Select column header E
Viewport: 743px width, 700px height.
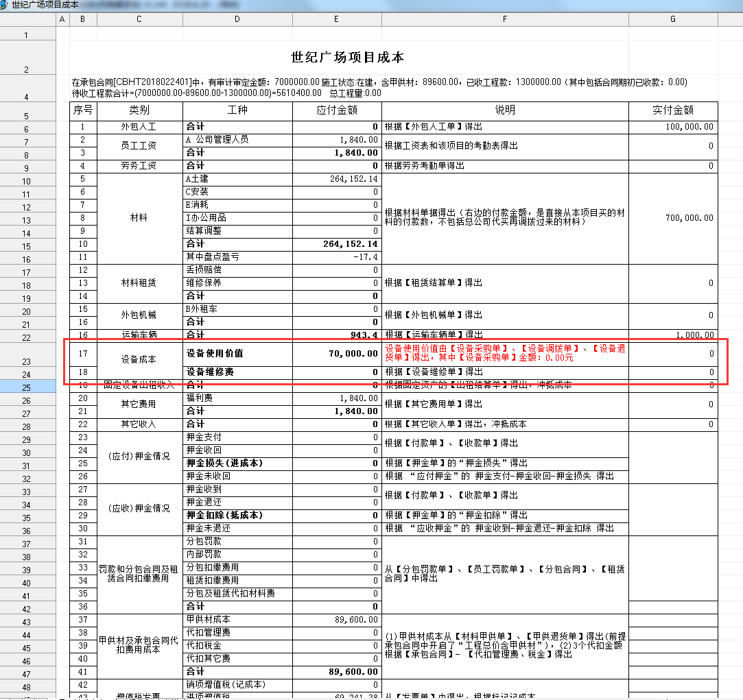tap(336, 19)
